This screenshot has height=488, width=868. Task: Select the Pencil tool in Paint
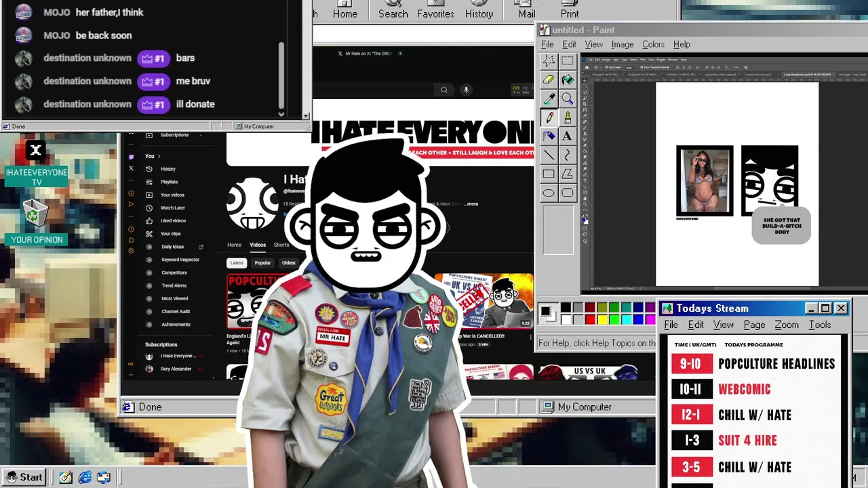549,118
